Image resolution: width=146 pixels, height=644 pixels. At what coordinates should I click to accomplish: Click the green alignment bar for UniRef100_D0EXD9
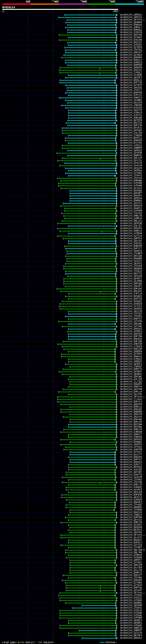(x=88, y=40)
